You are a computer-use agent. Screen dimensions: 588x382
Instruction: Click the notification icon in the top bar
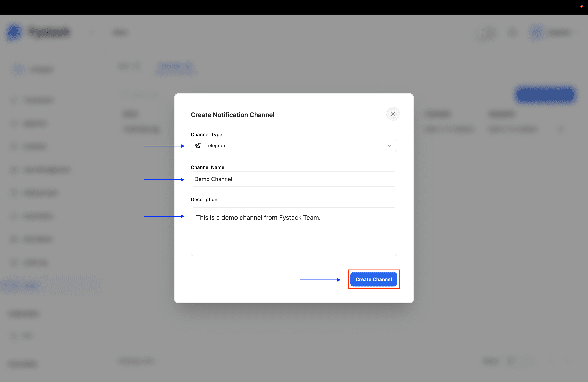coord(489,32)
